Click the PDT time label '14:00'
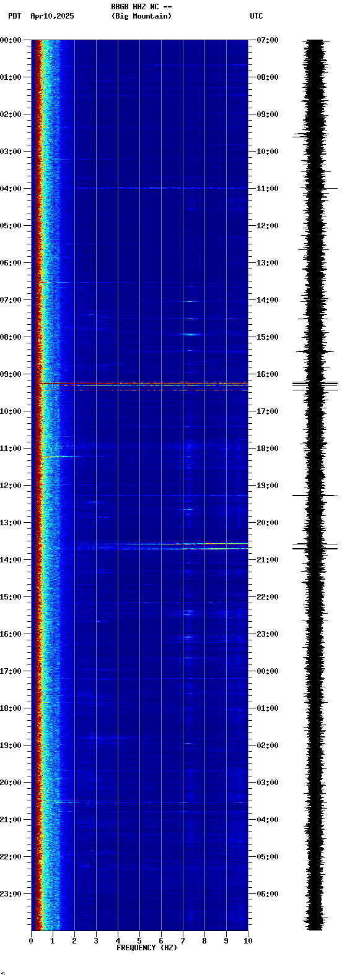Screen dimensions: 342x980 11,560
